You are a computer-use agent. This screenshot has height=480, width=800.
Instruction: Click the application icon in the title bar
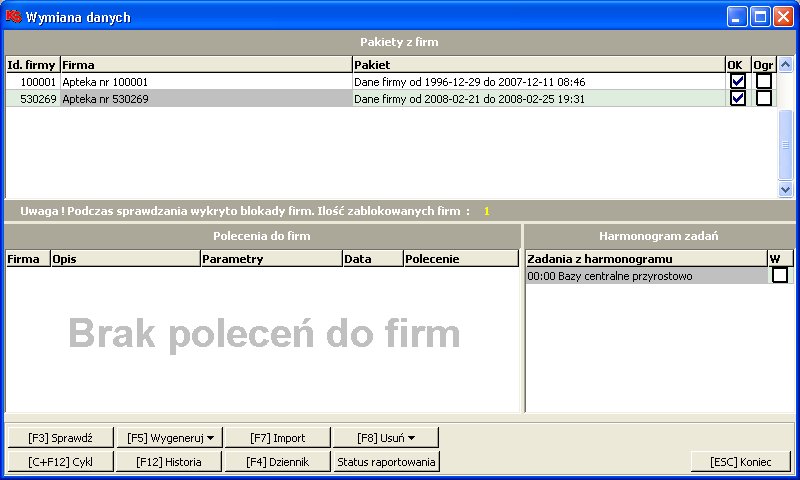coord(13,17)
